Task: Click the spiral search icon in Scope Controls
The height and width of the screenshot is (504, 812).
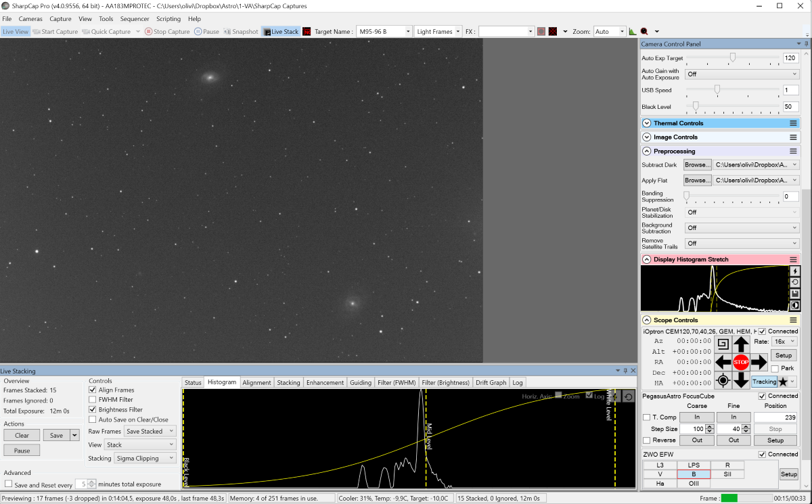Action: click(723, 344)
